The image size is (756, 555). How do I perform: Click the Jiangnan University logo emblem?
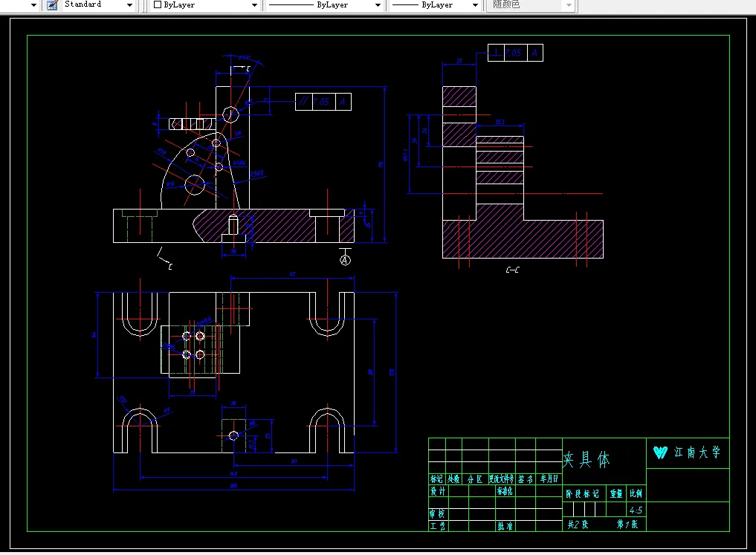[660, 452]
